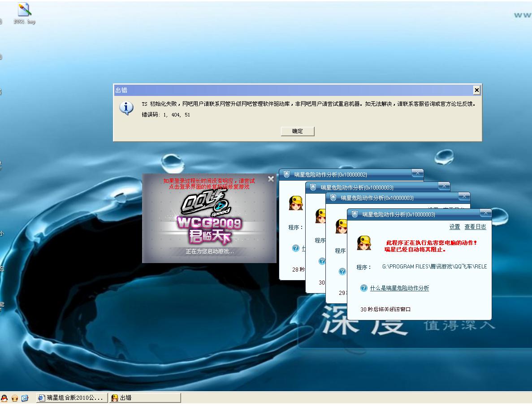Switch to 出错 taskbar window
The width and height of the screenshot is (532, 406).
(145, 398)
